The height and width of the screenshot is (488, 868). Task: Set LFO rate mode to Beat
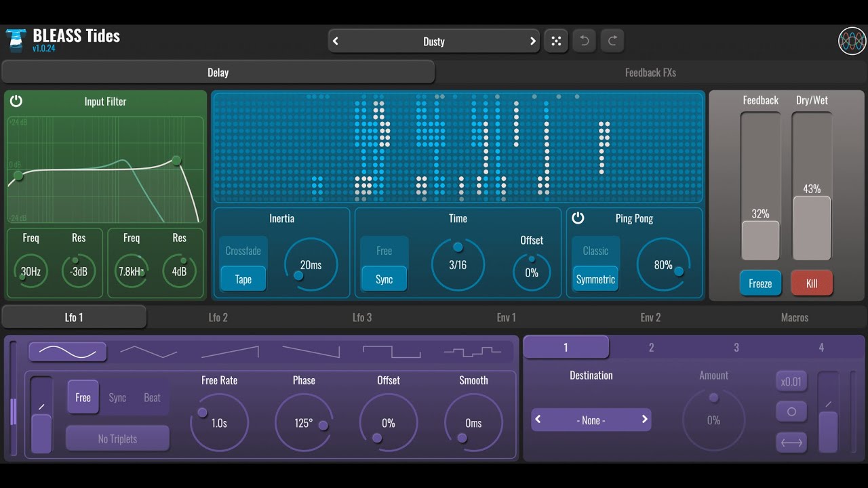152,397
